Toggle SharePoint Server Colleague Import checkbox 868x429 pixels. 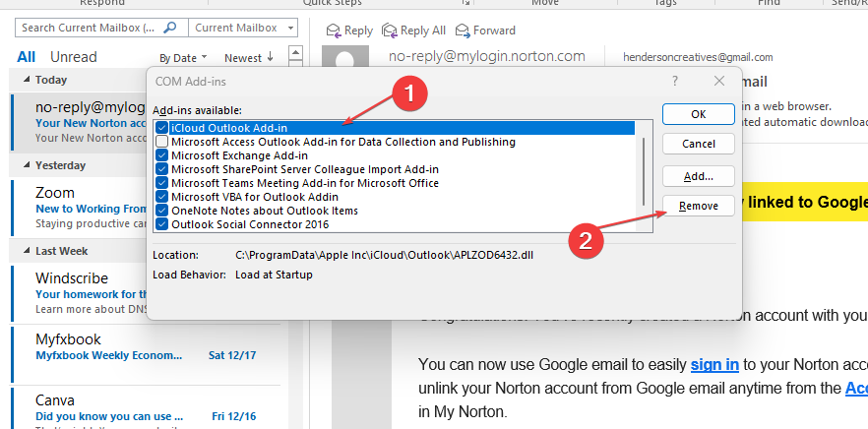[162, 169]
